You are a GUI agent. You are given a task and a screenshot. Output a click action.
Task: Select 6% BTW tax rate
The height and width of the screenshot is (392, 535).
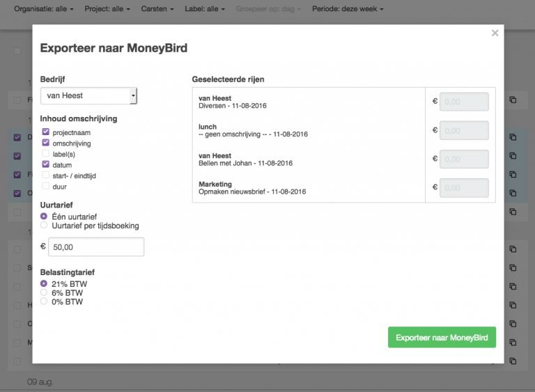click(x=44, y=292)
